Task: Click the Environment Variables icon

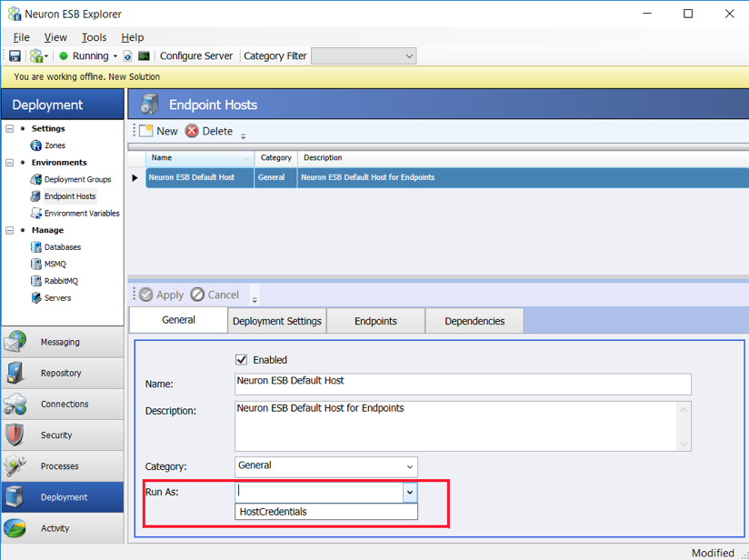Action: (35, 213)
